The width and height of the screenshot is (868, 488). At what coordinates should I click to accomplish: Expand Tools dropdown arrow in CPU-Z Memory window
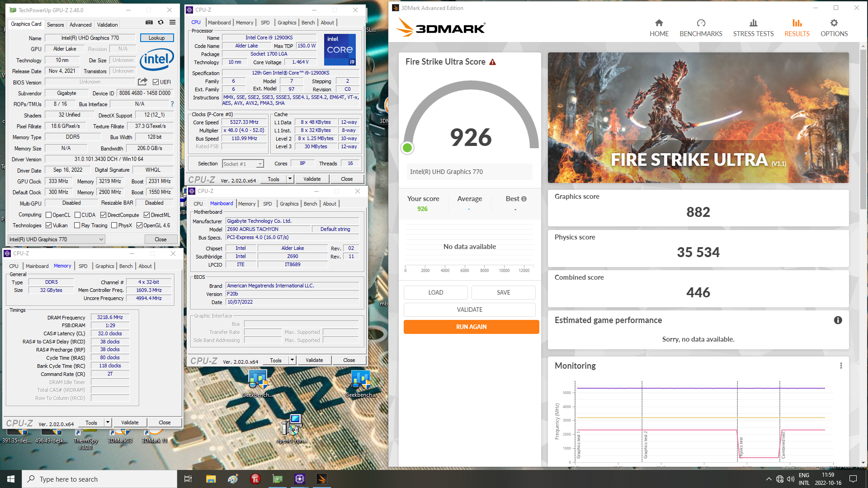pos(108,422)
